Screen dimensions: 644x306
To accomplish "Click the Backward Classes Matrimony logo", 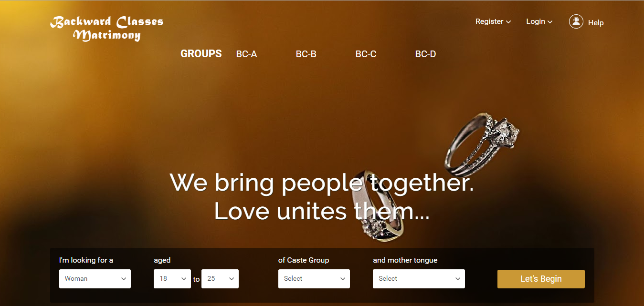I will [107, 29].
